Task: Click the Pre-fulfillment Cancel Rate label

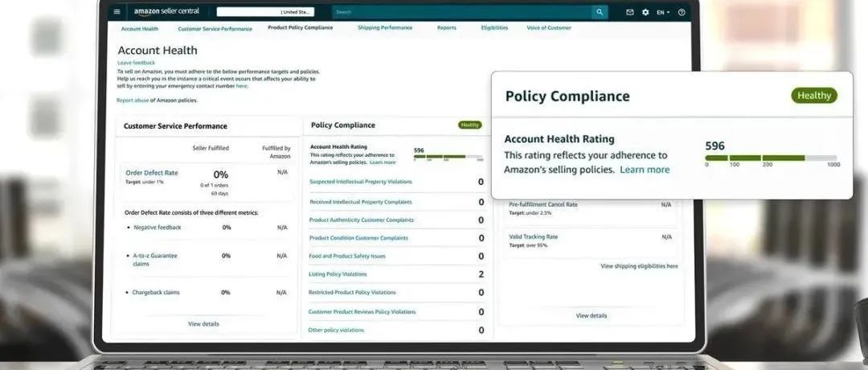Action: pos(543,204)
